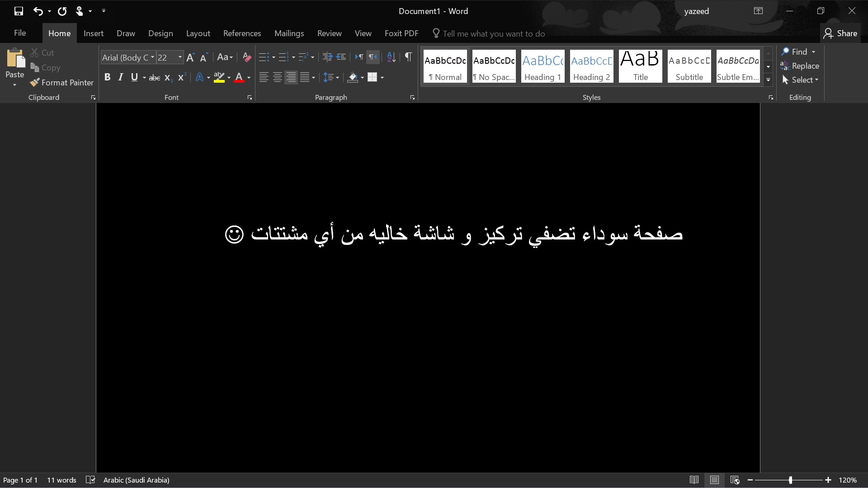Click the Tell me search field

(x=494, y=34)
